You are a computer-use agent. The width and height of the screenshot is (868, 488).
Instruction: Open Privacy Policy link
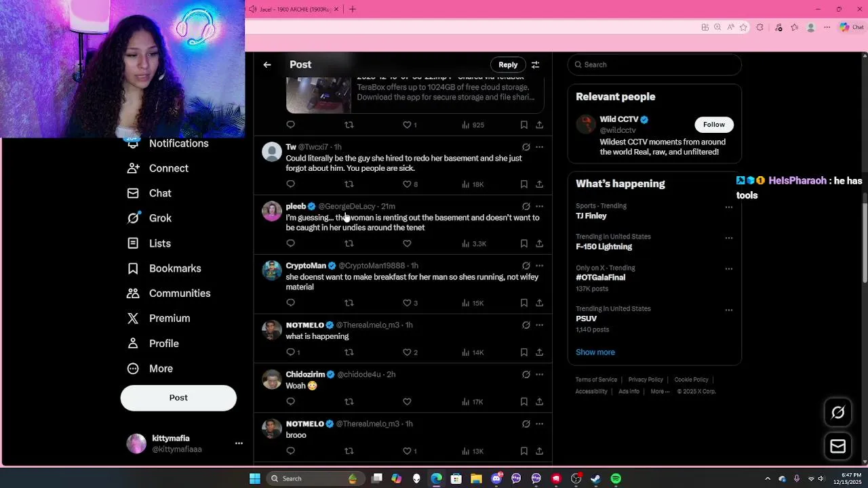pos(646,380)
